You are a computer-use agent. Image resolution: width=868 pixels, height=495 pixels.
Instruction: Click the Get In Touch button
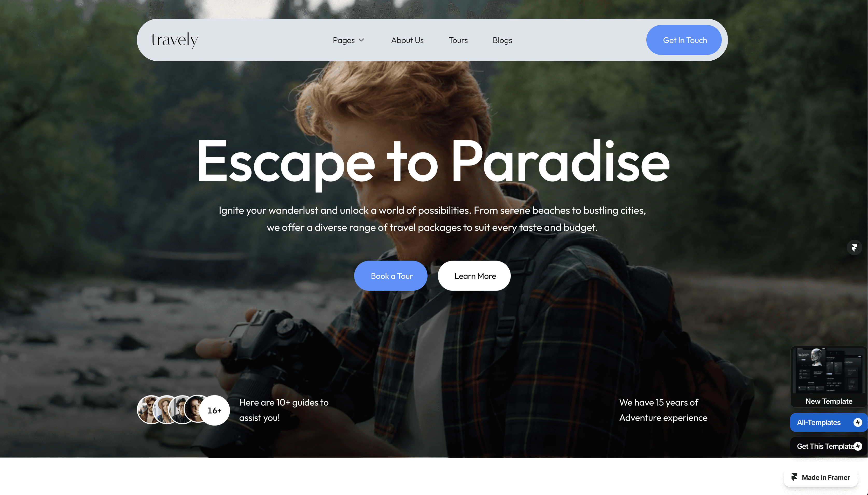click(684, 40)
